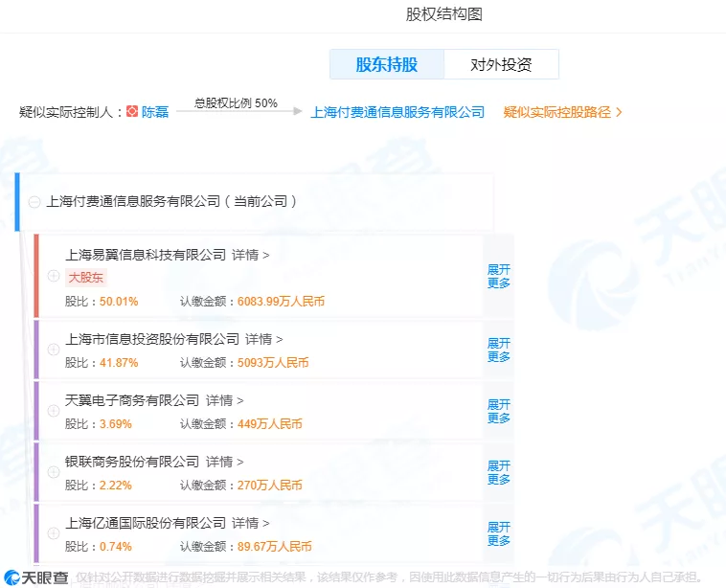
Task: Click 展开更多 for 银联商务股份有限公司
Action: (x=499, y=472)
